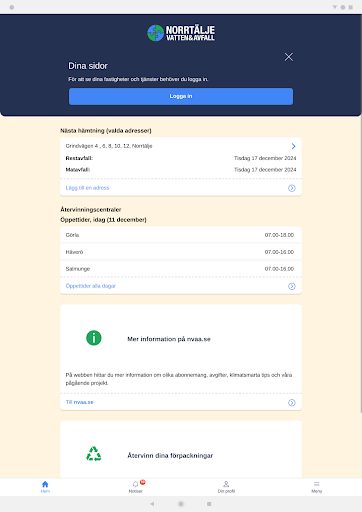
Task: Follow the Till nvaa.se link
Action: coord(79,402)
